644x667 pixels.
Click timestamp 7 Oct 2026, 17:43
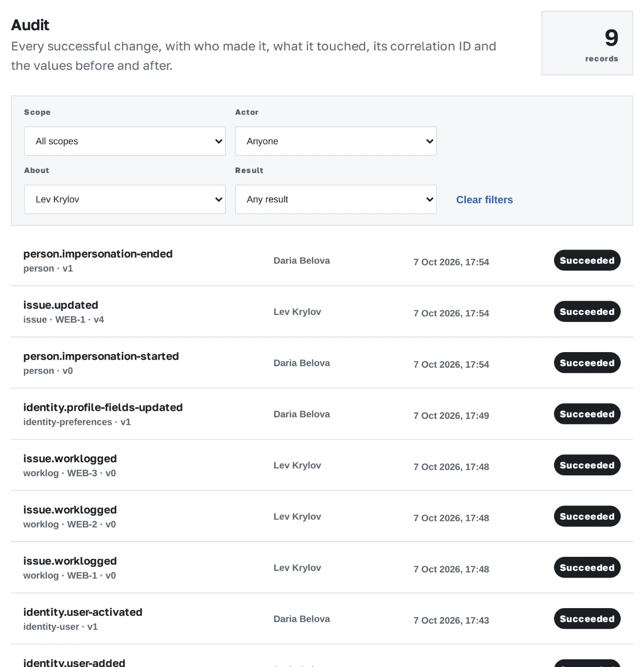click(451, 620)
